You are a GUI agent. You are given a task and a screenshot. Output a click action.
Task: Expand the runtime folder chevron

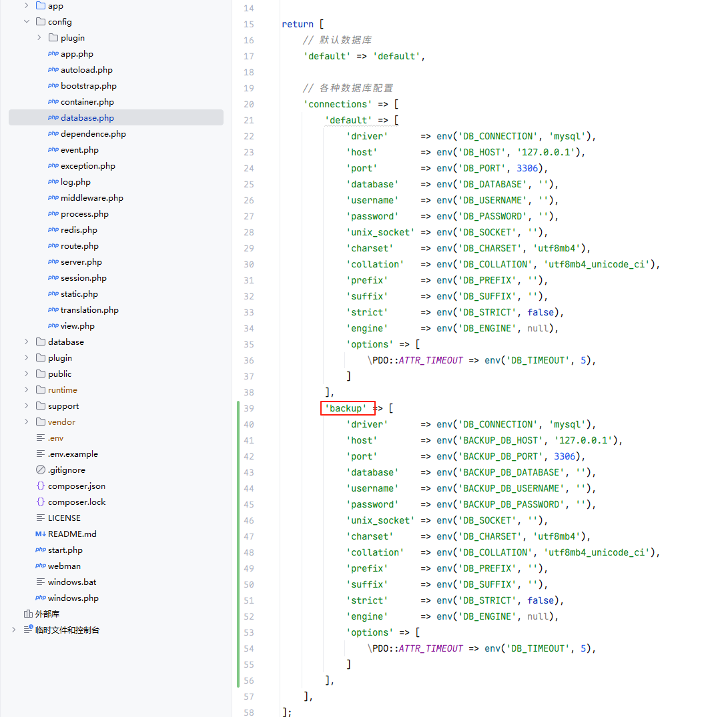point(27,390)
